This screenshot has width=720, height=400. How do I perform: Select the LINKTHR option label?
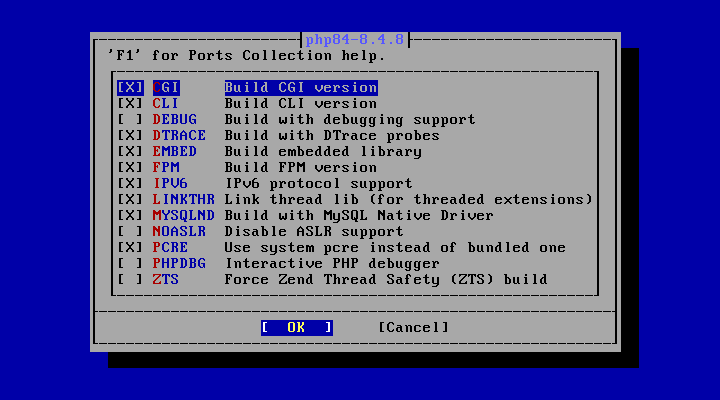184,199
